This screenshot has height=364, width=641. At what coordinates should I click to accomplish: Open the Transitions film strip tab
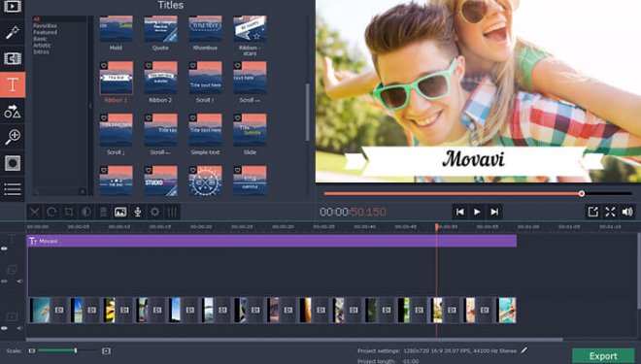point(13,58)
